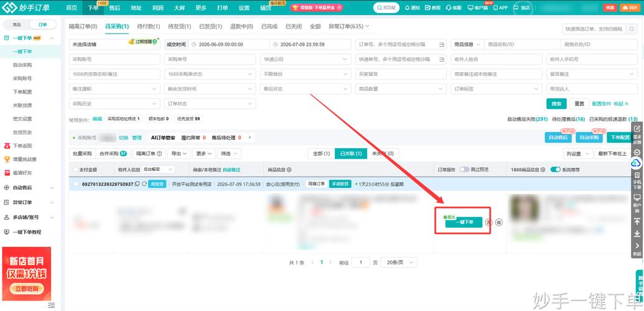Screen dimensions: 644x311
Task: Open the 售后状态 dropdown
Action: pyautogui.click(x=306, y=89)
